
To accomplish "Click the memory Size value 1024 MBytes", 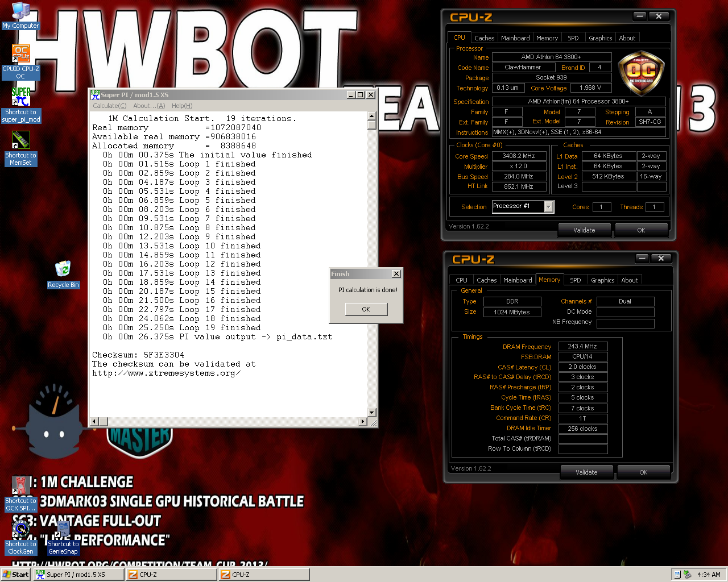I will tap(512, 312).
